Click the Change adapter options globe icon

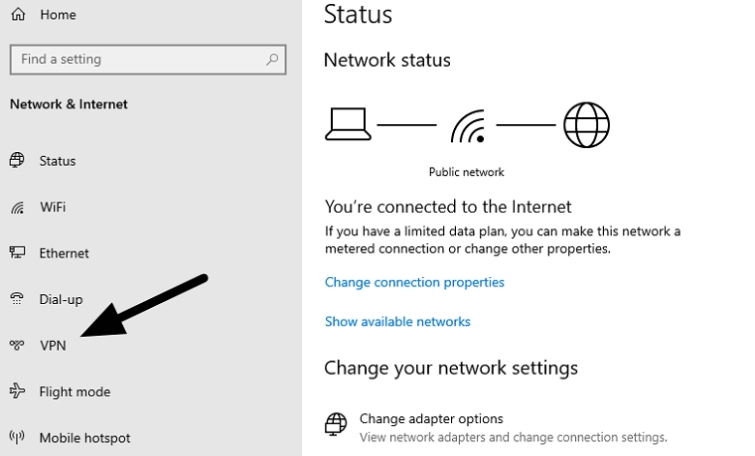click(336, 424)
